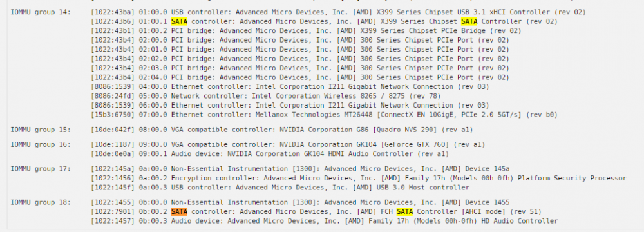Click the X399 Series Chipset PCIe Bridge line

coord(306,31)
